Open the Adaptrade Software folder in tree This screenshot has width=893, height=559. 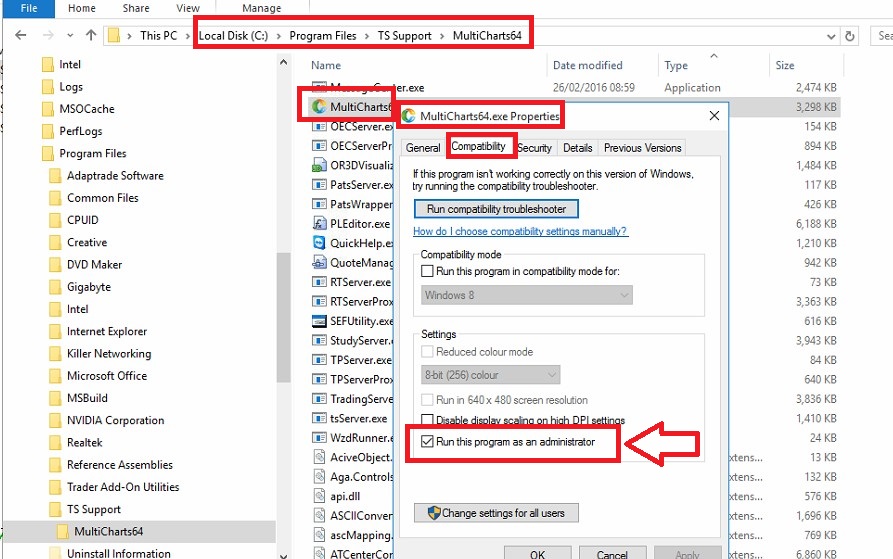(115, 176)
